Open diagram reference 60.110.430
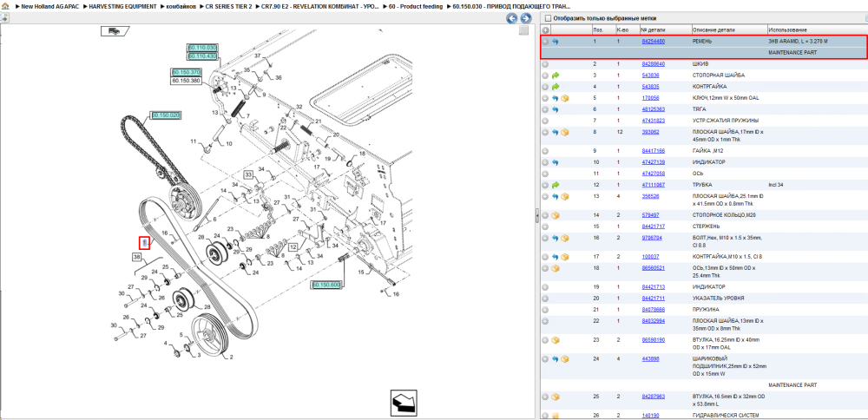 point(202,56)
